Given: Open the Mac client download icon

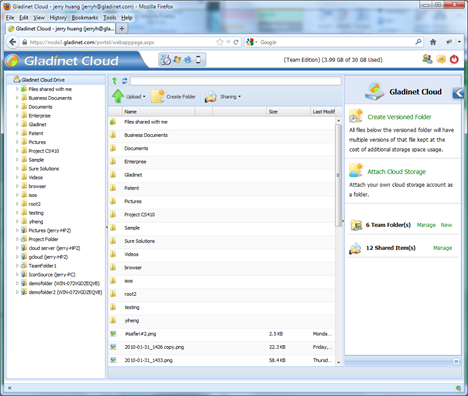Looking at the screenshot, I should (x=188, y=60).
